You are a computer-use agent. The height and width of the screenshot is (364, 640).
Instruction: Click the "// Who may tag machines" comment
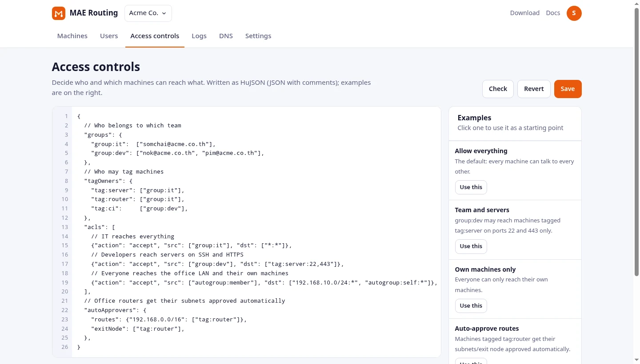pyautogui.click(x=124, y=172)
